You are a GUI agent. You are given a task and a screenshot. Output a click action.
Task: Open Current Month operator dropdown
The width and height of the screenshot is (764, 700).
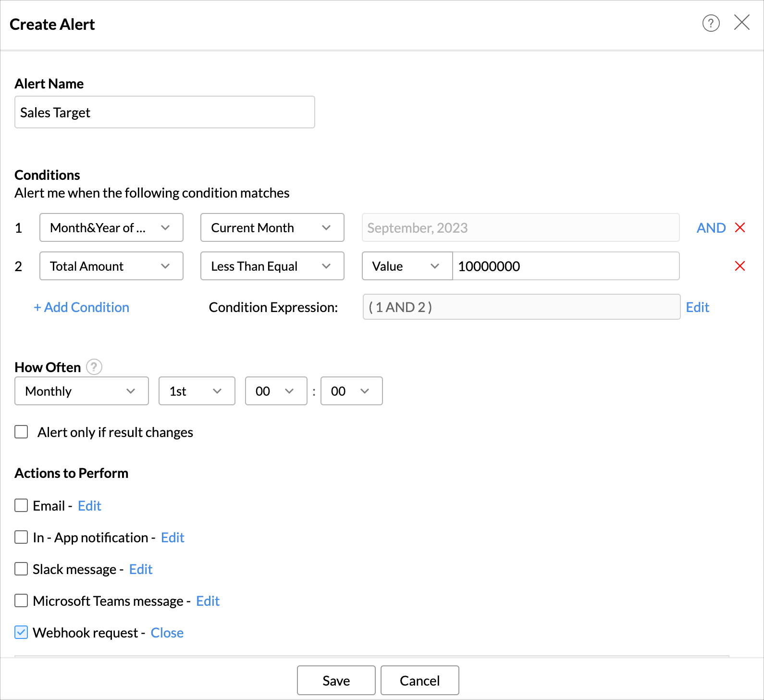[x=272, y=227]
